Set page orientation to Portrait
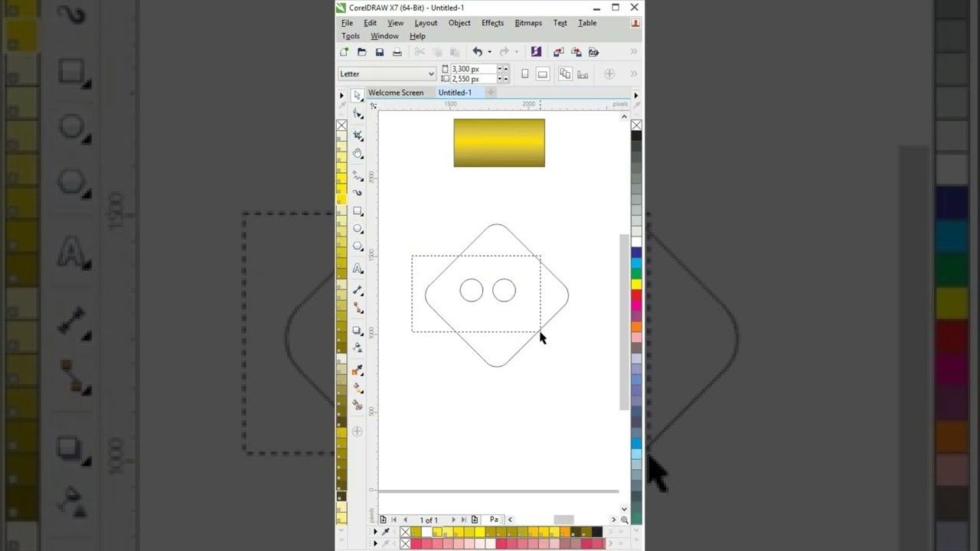 524,74
